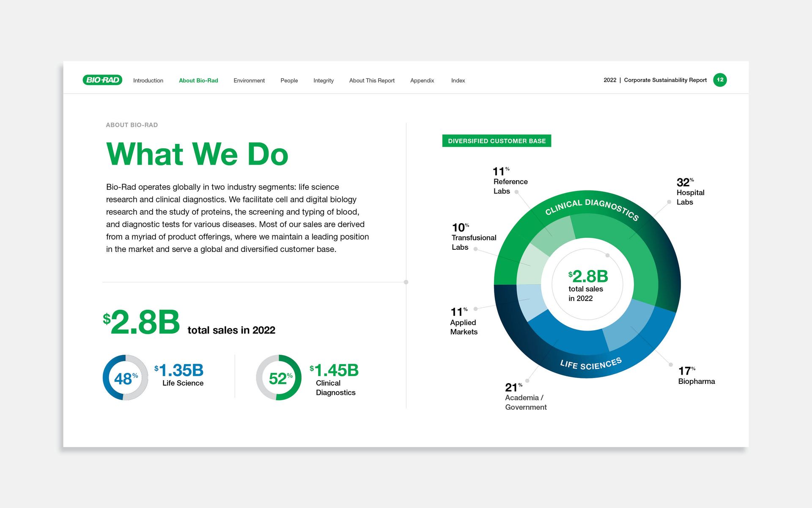Click the ABOUT BIO-RAD label
The width and height of the screenshot is (812, 508).
[x=132, y=125]
